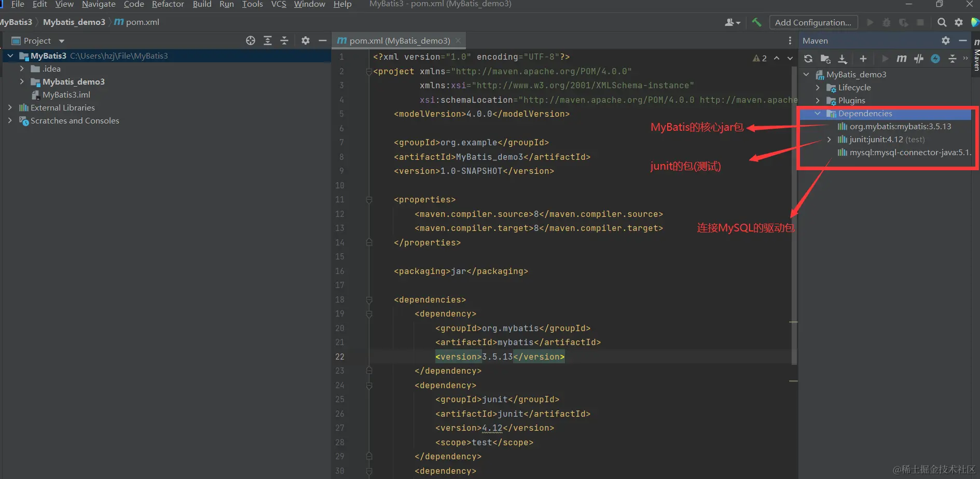This screenshot has height=479, width=980.
Task: Toggle code fold at line 11 properties tag
Action: coord(369,199)
